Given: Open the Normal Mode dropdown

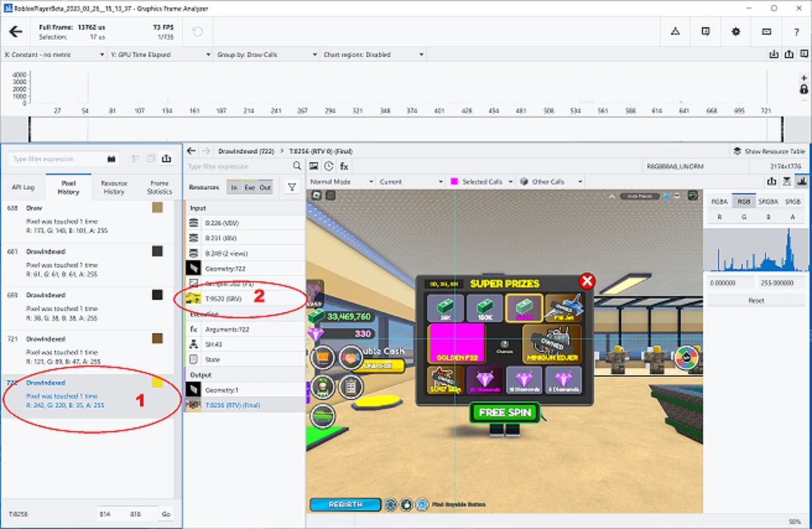Looking at the screenshot, I should point(342,181).
